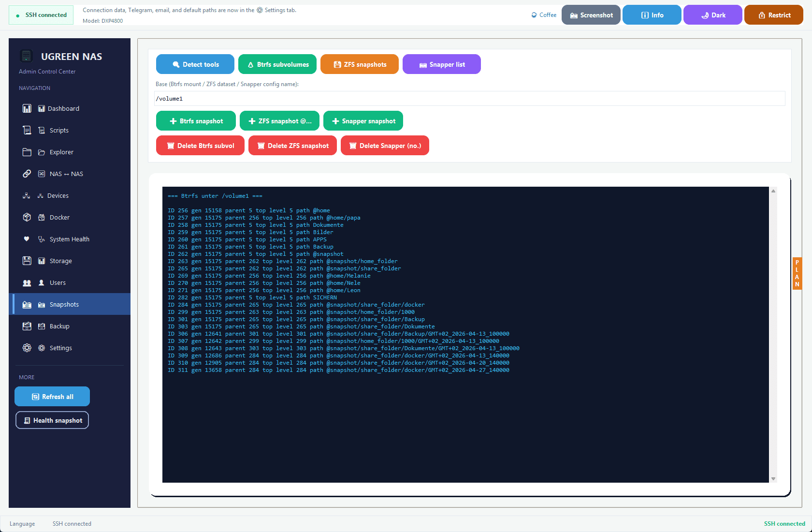Screen dimensions: 812x532
Task: Click the System Health heart icon
Action: tap(27, 239)
